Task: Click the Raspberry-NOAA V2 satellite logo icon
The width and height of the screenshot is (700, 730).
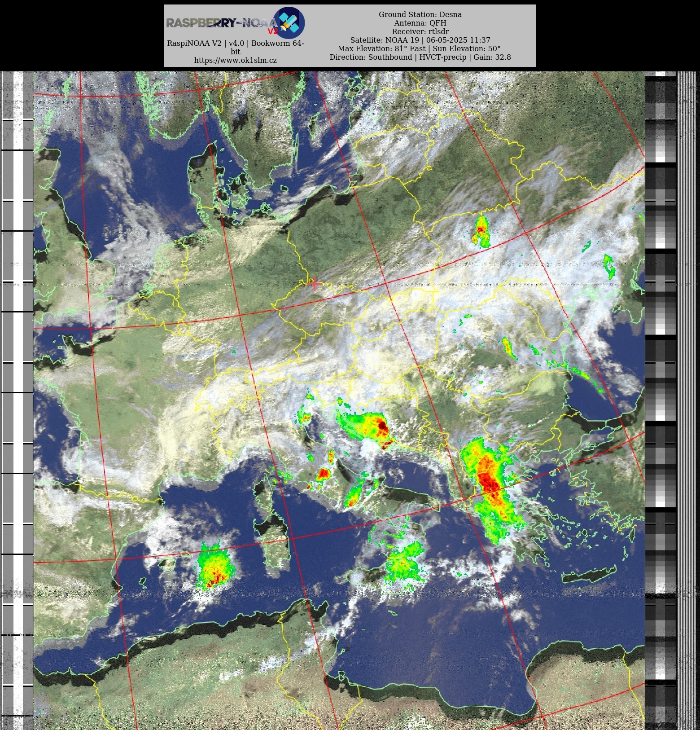Action: tap(289, 22)
